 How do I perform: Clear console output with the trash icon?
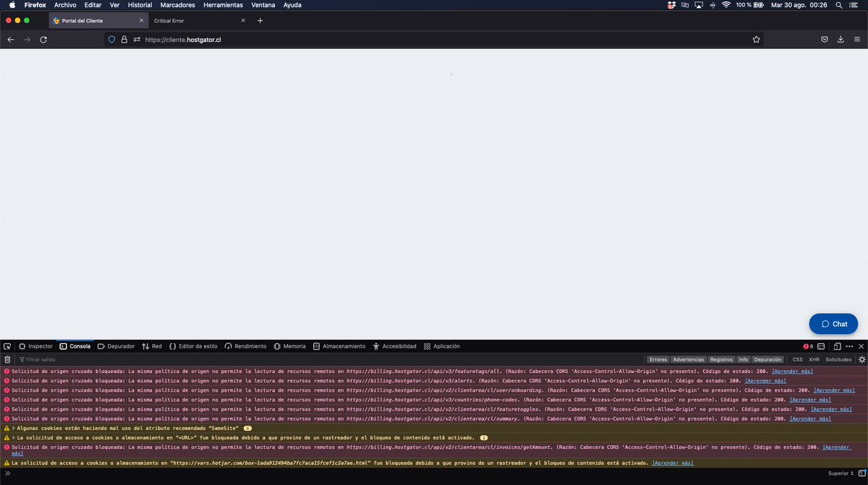[x=7, y=359]
